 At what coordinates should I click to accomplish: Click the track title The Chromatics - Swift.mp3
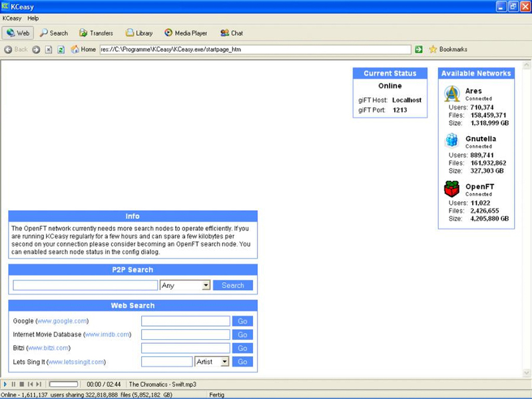[162, 384]
